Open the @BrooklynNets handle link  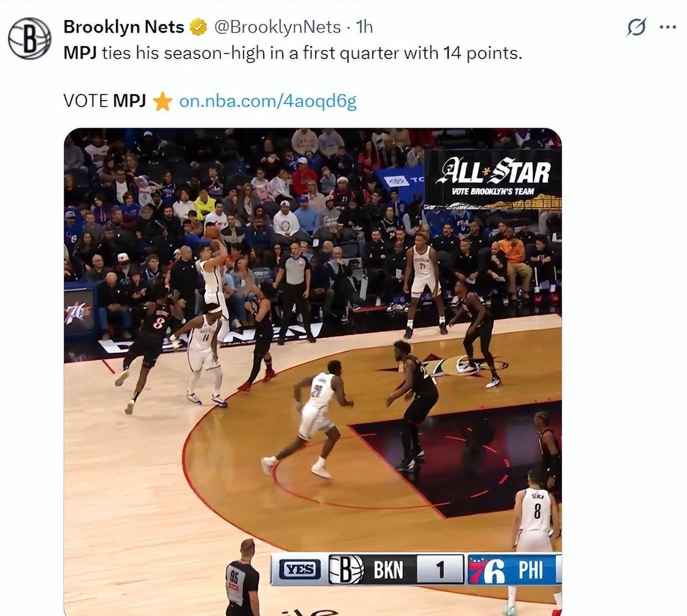(277, 27)
